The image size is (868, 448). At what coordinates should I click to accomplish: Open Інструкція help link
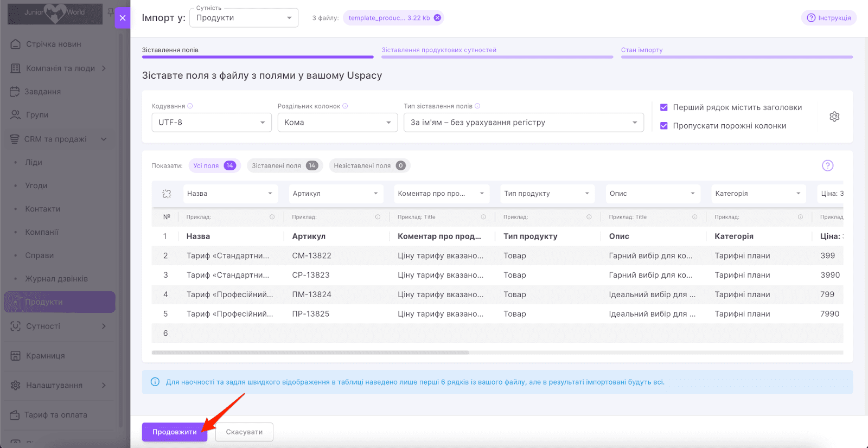[828, 18]
